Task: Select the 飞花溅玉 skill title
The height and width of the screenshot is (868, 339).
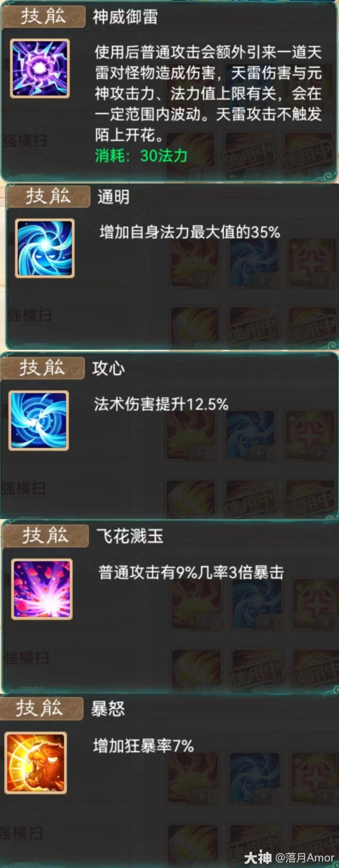Action: pos(130,536)
